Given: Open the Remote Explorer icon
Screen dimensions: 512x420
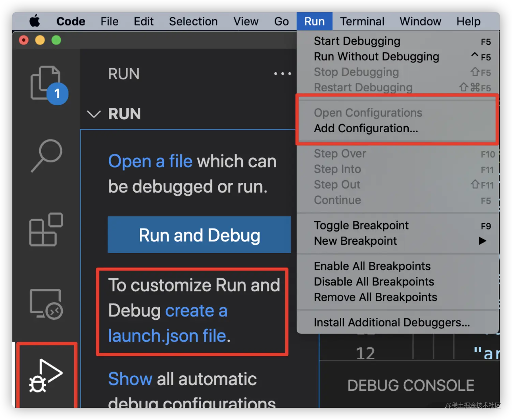Looking at the screenshot, I should point(46,304).
